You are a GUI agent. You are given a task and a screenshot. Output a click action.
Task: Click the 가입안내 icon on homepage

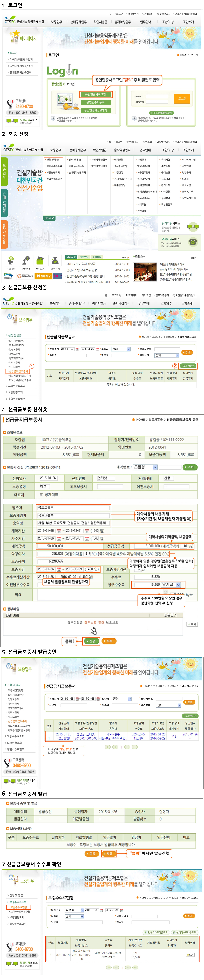pos(26,261)
